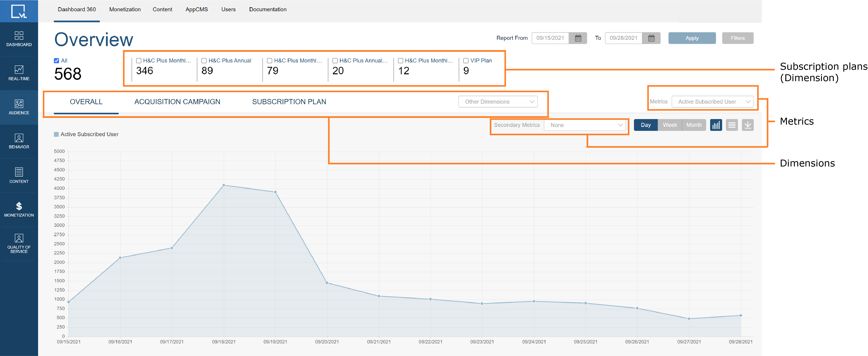This screenshot has height=356, width=868.
Task: Click the To date field 09/28/2021
Action: click(623, 38)
